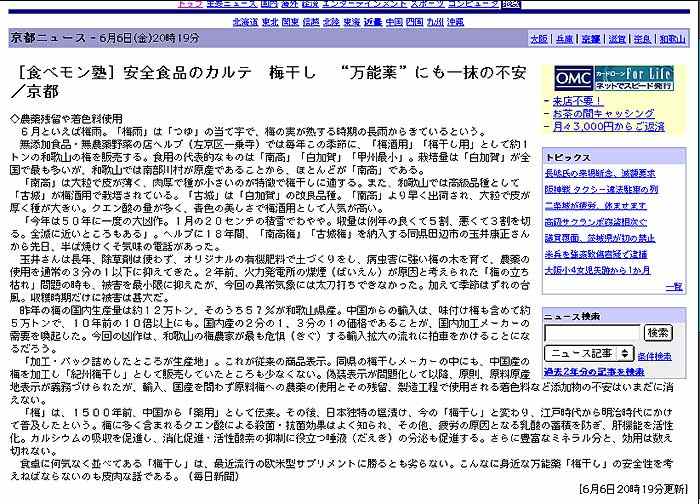700x504 pixels.
Task: Go to the 北海道 area link
Action: [244, 21]
